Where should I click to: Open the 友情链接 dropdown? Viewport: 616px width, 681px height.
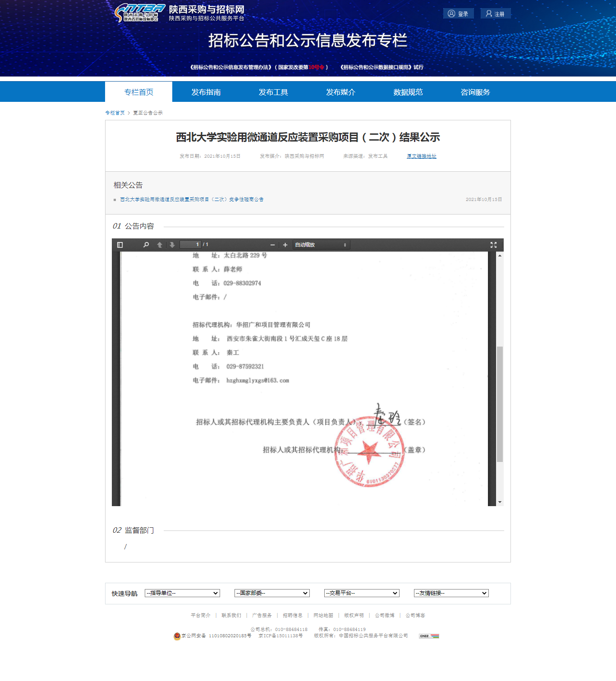451,593
